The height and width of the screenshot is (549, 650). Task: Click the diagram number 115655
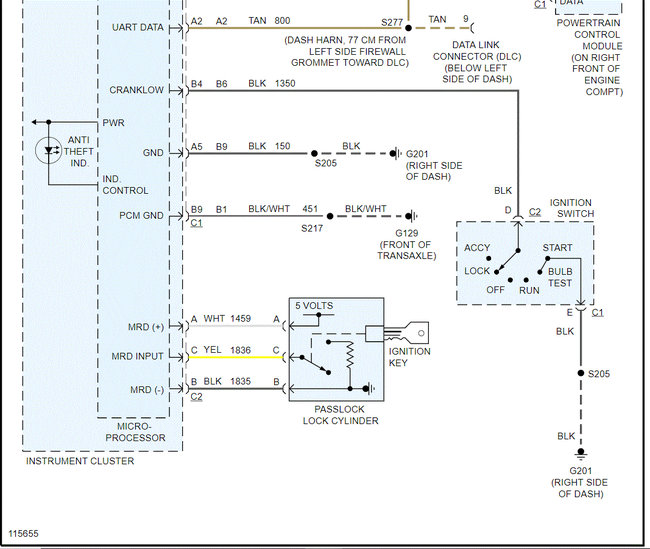coord(23,534)
